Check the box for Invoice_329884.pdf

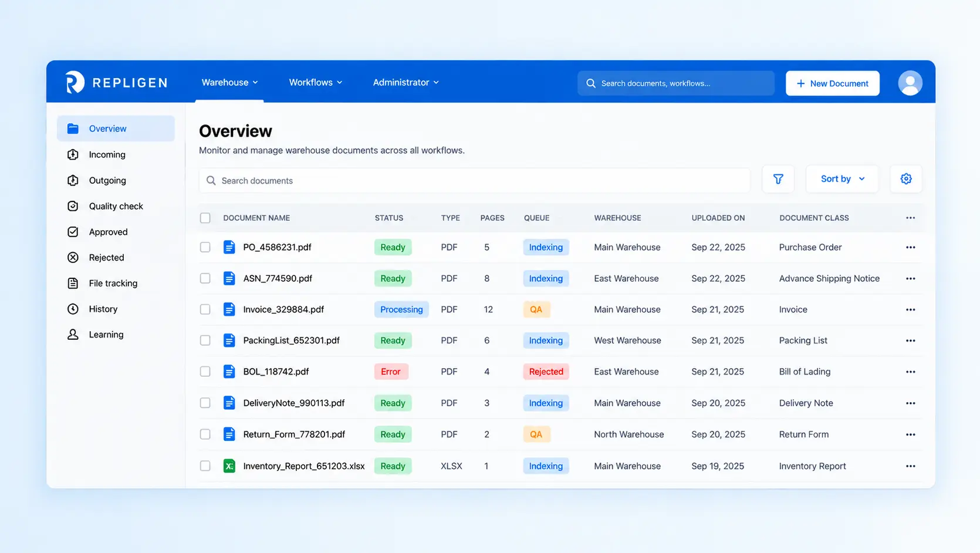click(205, 309)
